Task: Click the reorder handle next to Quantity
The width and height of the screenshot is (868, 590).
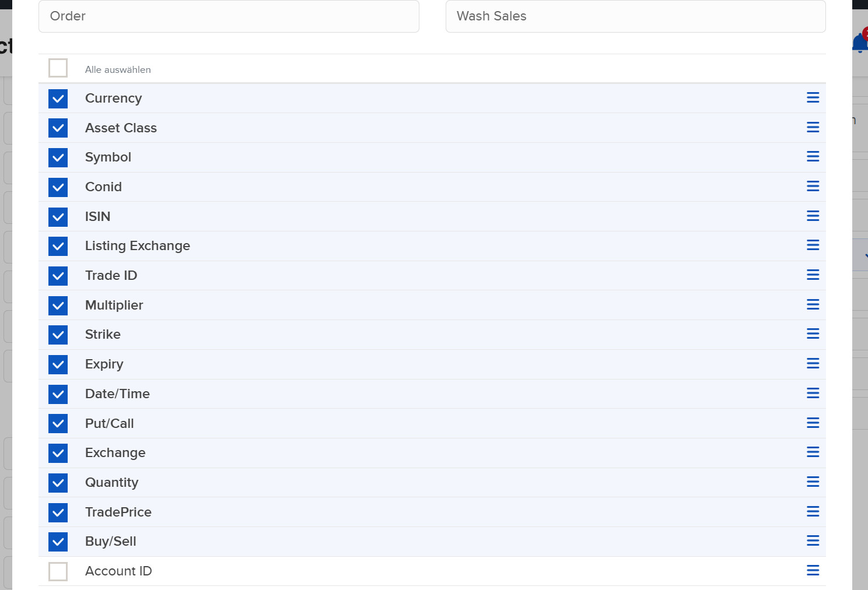Action: click(x=813, y=482)
